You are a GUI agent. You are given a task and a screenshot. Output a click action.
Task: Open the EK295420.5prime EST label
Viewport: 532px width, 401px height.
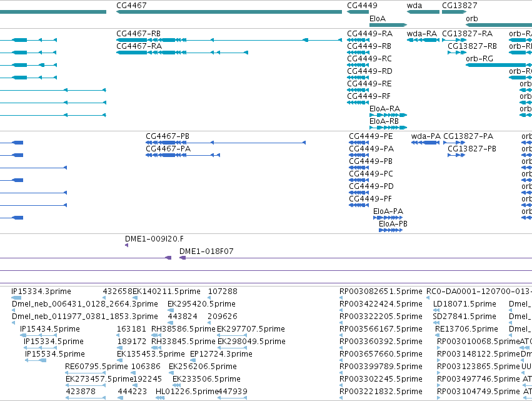coord(201,304)
